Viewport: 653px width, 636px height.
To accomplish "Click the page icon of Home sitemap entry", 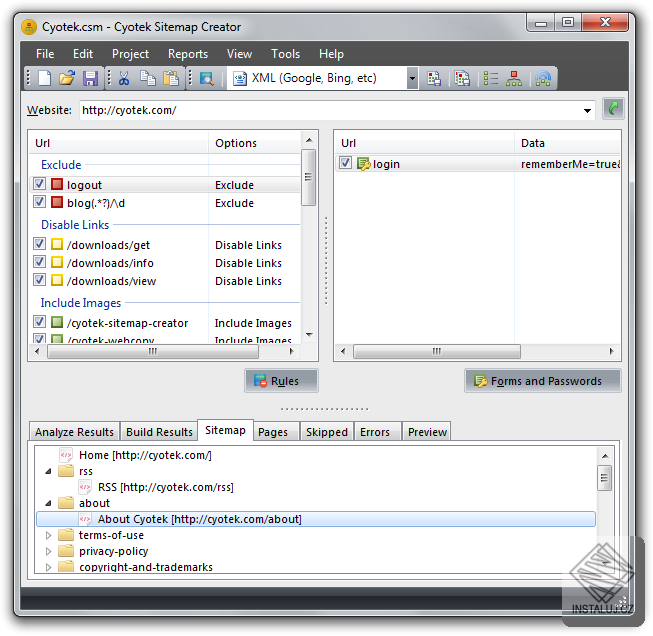I will tap(66, 455).
